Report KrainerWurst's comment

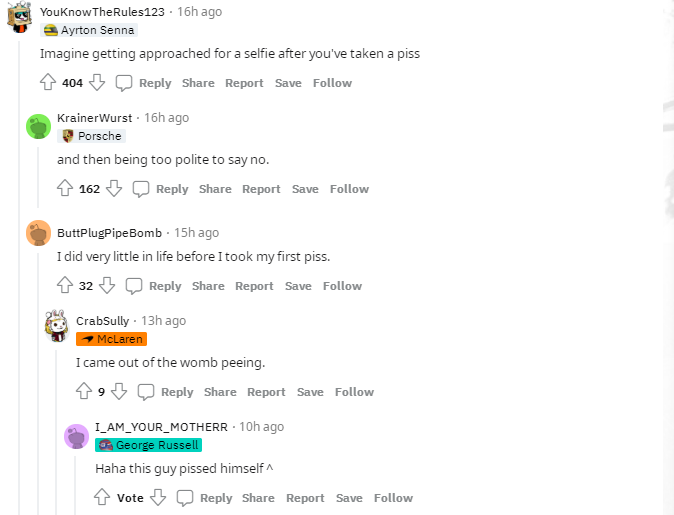click(x=261, y=189)
